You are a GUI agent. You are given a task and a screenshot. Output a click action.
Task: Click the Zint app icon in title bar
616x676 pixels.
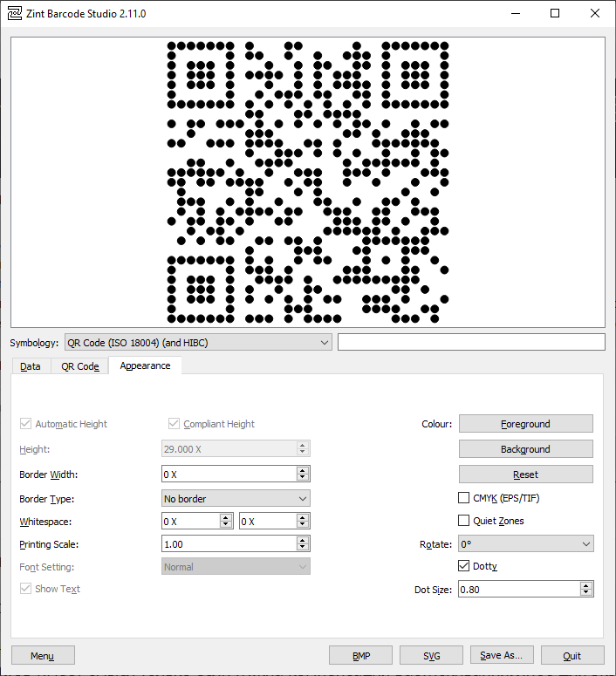tap(15, 13)
